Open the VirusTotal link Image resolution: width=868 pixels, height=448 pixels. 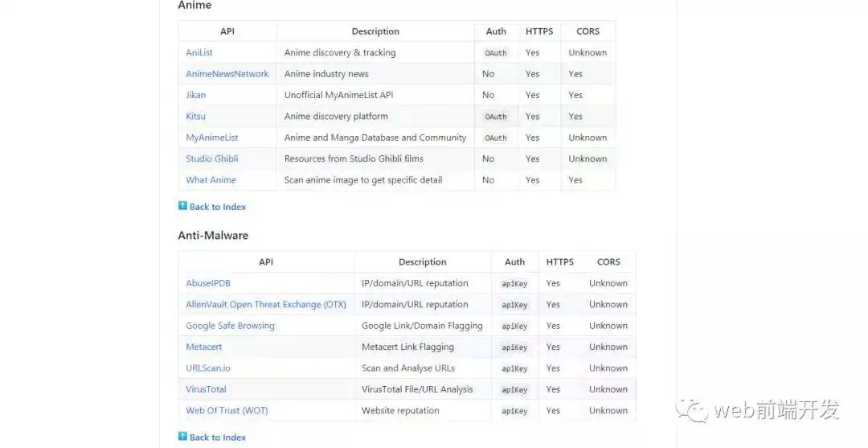coord(206,389)
